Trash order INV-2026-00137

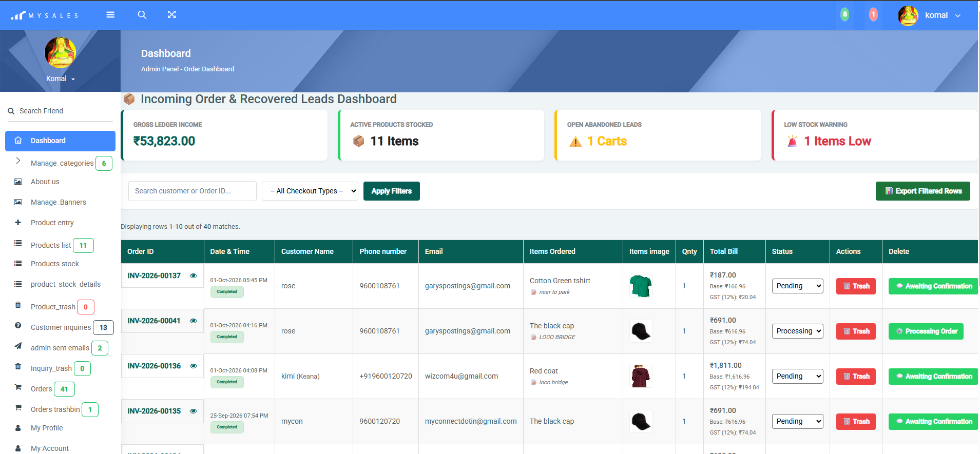point(856,286)
